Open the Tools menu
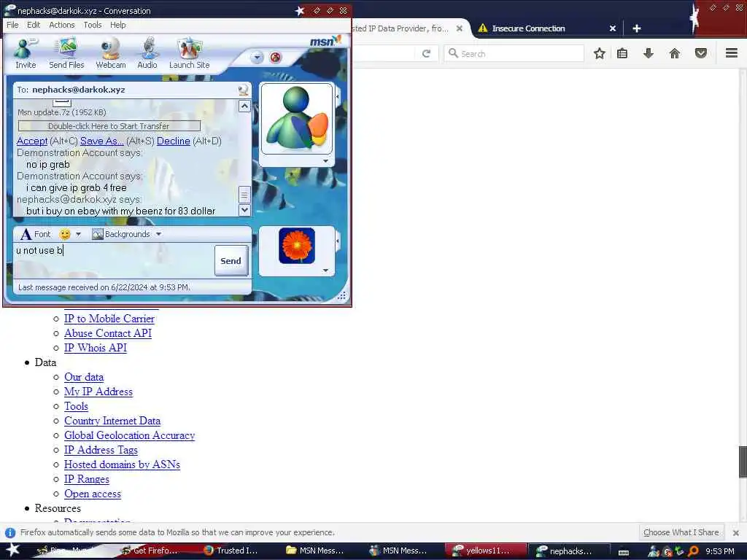The image size is (747, 560). [x=93, y=25]
